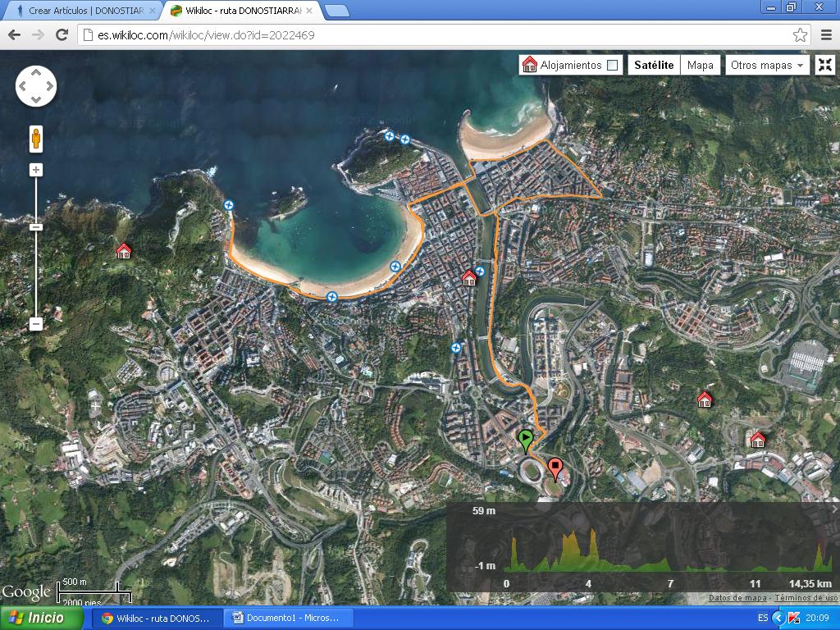
Task: Close the Crear Artículos tab
Action: (152, 11)
